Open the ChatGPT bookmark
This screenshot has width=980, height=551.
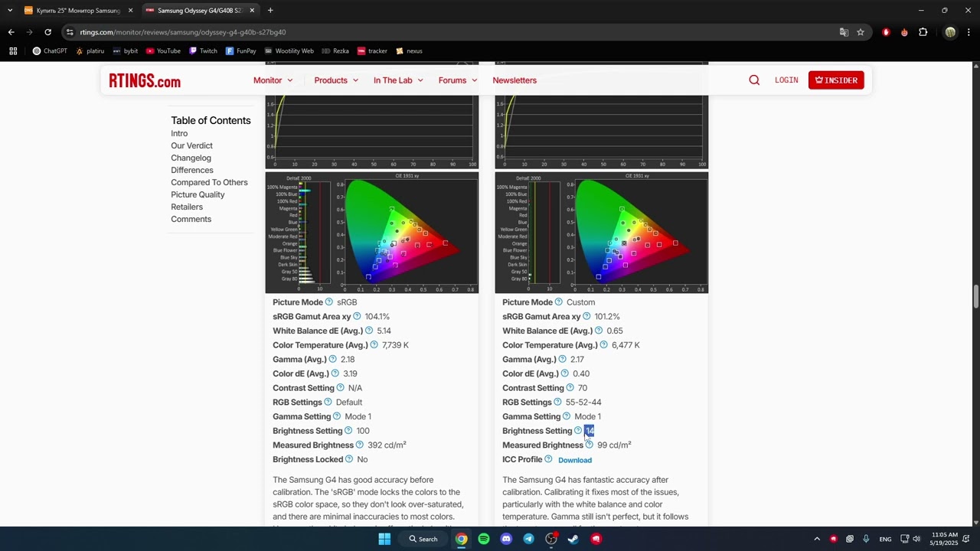pos(50,51)
